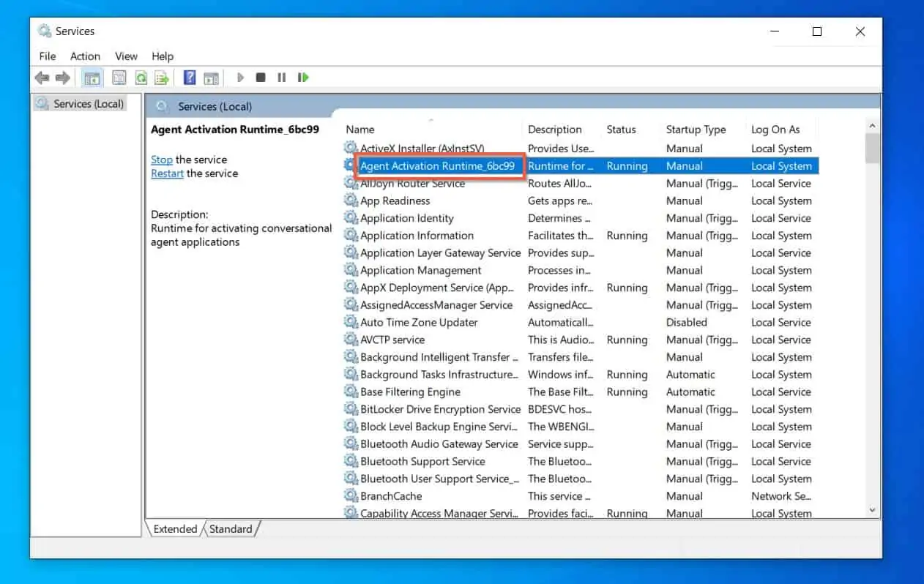Viewport: 924px width, 584px height.
Task: Click the Forward arrow toolbar icon
Action: pos(63,78)
